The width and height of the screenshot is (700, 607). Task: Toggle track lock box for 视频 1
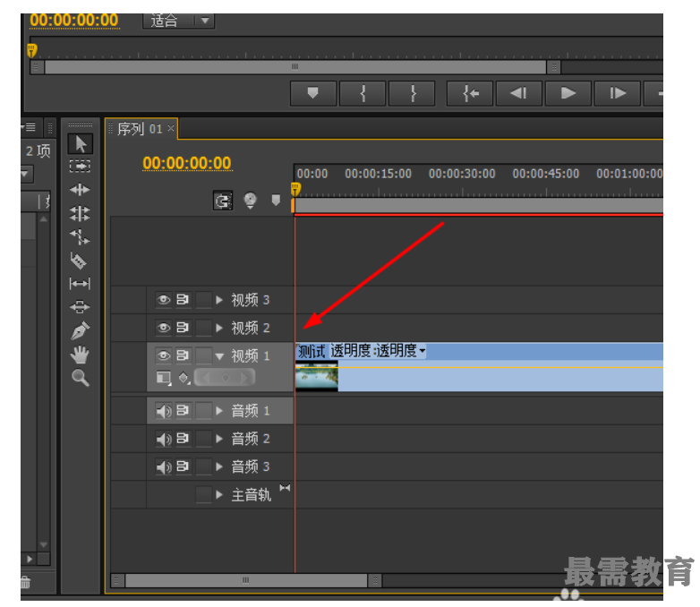click(x=203, y=355)
